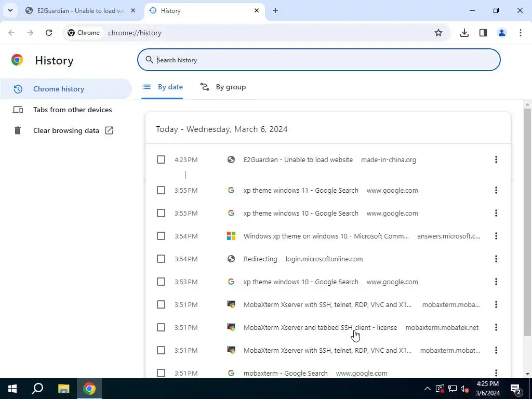Open Windows xp theme on windows 10 link
Screen dimensions: 532x399
click(326, 236)
